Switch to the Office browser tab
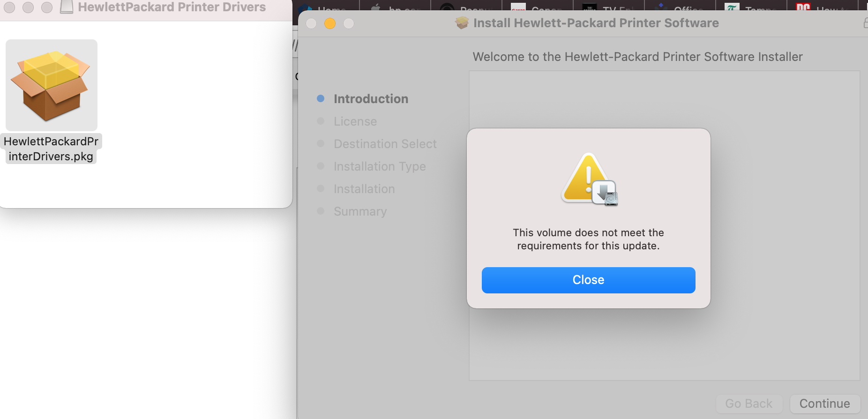This screenshot has height=419, width=868. [680, 7]
